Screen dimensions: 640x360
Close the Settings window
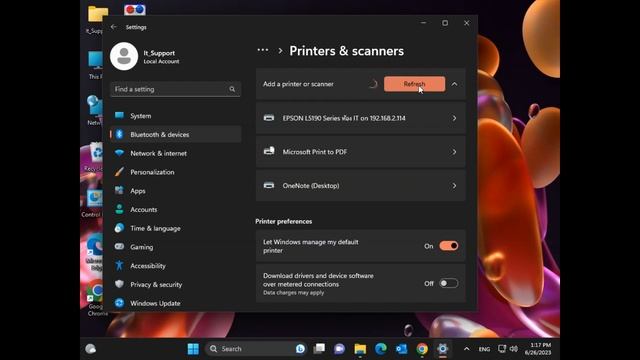tap(467, 23)
